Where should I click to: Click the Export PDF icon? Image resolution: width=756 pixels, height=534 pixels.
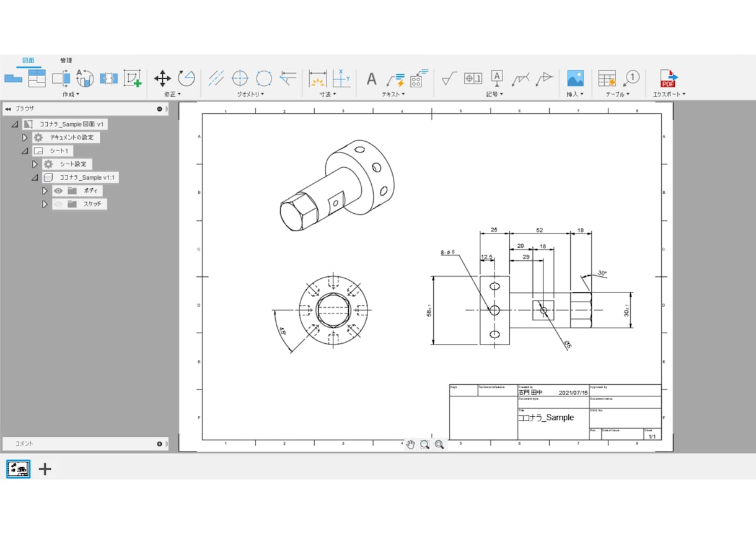669,78
